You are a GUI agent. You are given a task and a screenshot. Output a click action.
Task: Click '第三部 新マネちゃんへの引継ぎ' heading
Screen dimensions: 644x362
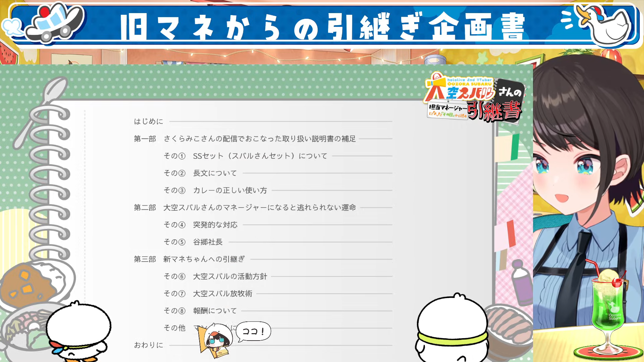[190, 259]
